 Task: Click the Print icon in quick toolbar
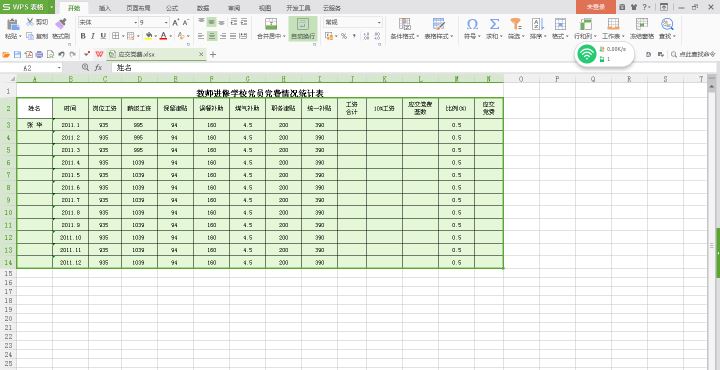(39, 54)
